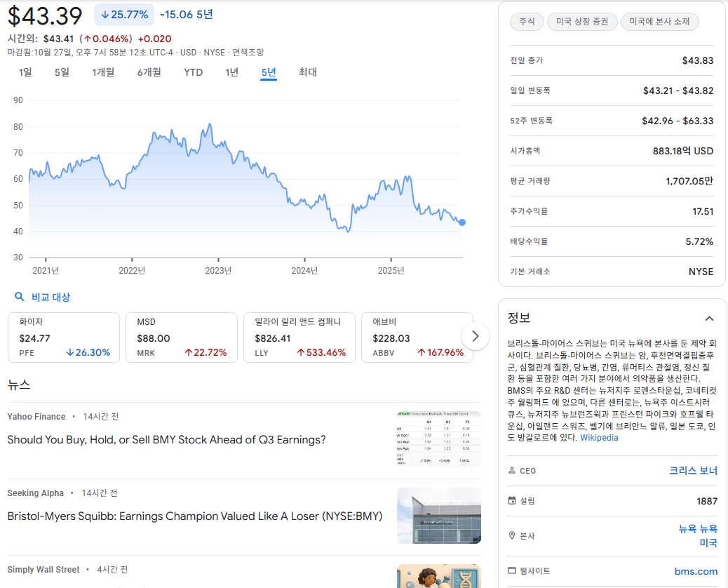
Task: Click the 52주 변동폭 value
Action: tap(678, 121)
